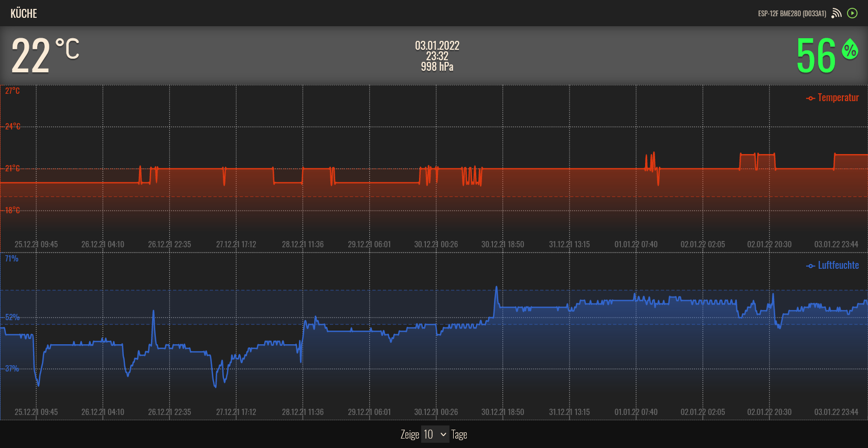
Task: Click the Temperatur legend marker icon
Action: pos(810,98)
